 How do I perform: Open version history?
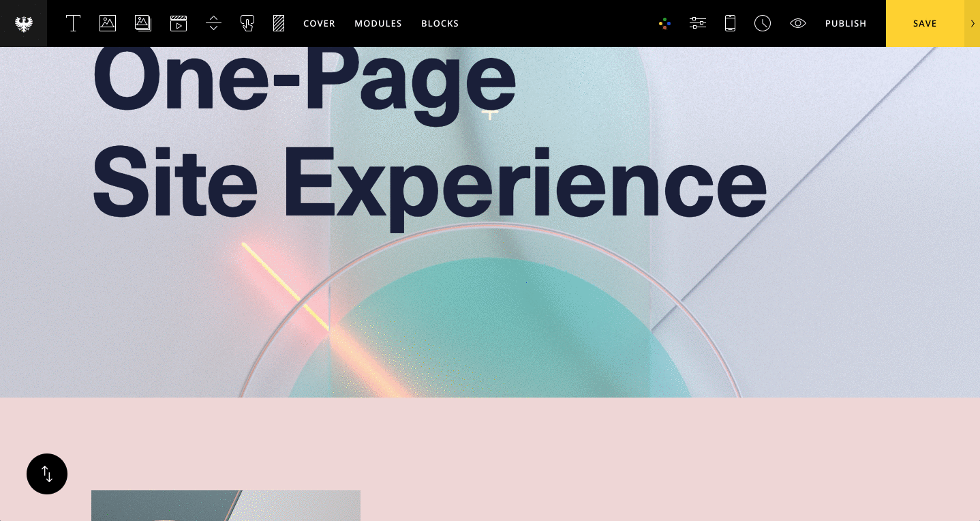tap(763, 23)
